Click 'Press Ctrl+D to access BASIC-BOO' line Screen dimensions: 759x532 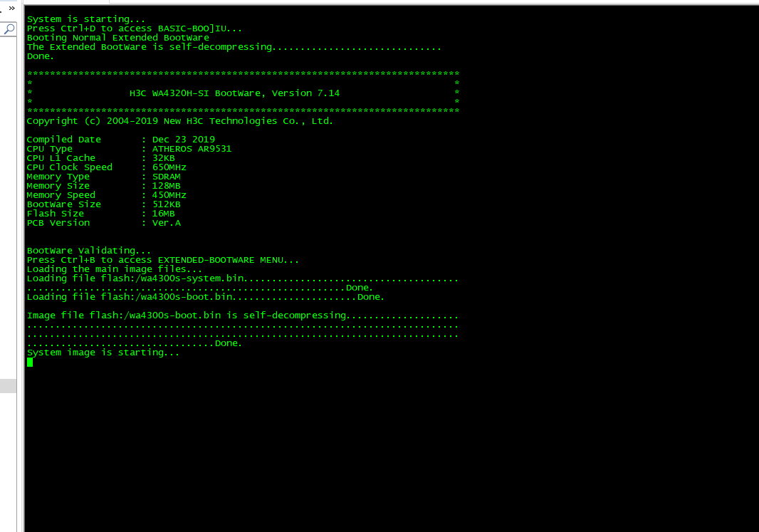(x=135, y=28)
